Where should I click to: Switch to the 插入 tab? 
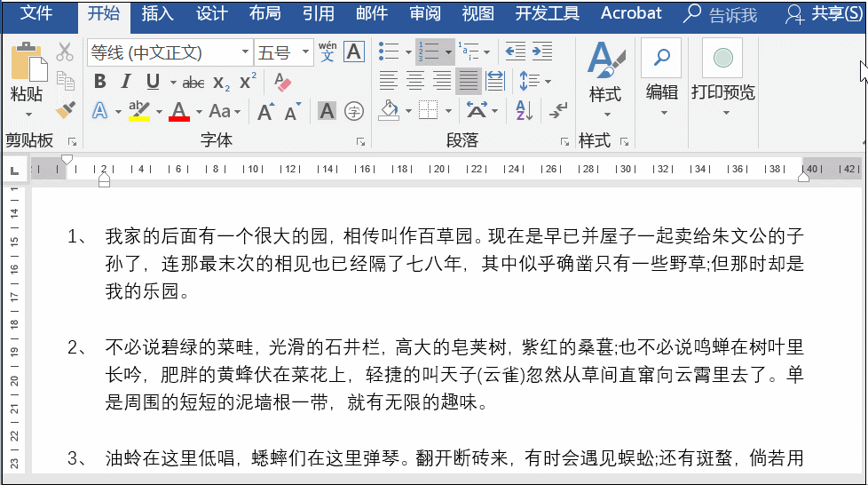[x=157, y=13]
